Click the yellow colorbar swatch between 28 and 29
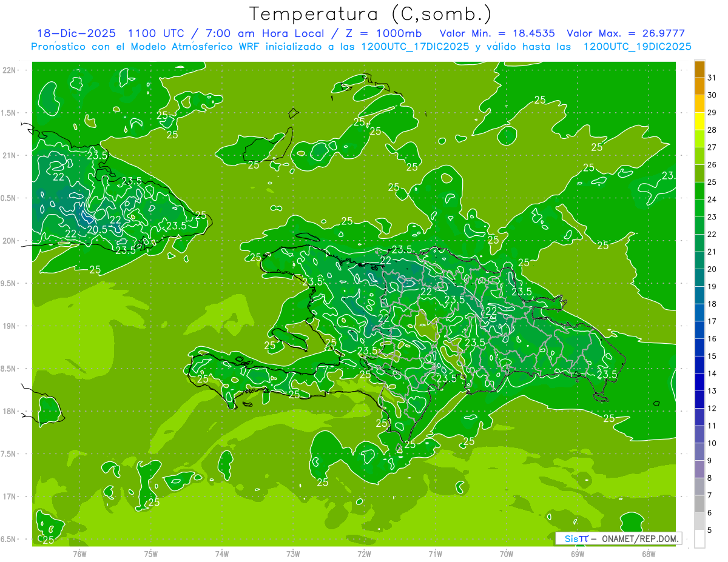728x562 pixels. [x=699, y=122]
